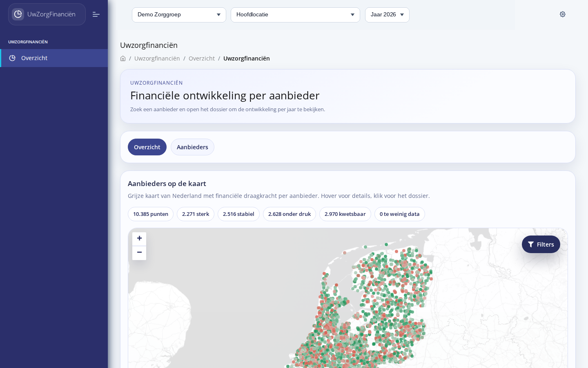Viewport: 588px width, 368px height.
Task: Switch to the Aanbieders tab
Action: (x=192, y=147)
